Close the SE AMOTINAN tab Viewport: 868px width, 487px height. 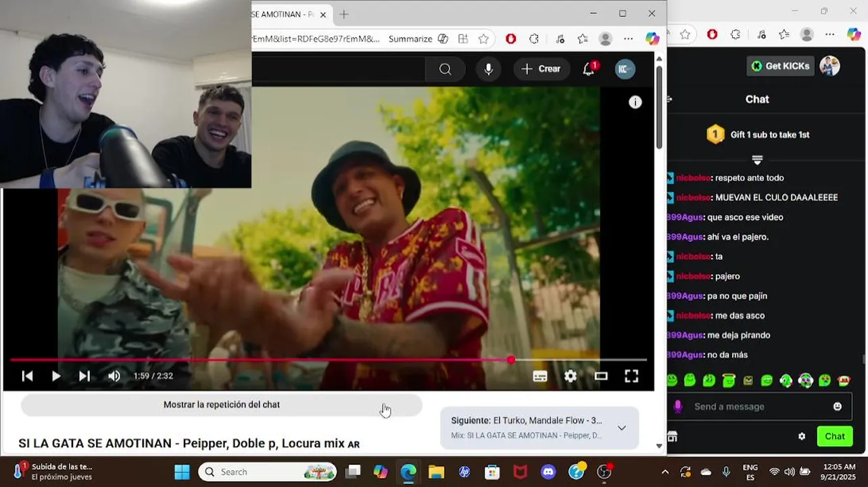coord(323,14)
